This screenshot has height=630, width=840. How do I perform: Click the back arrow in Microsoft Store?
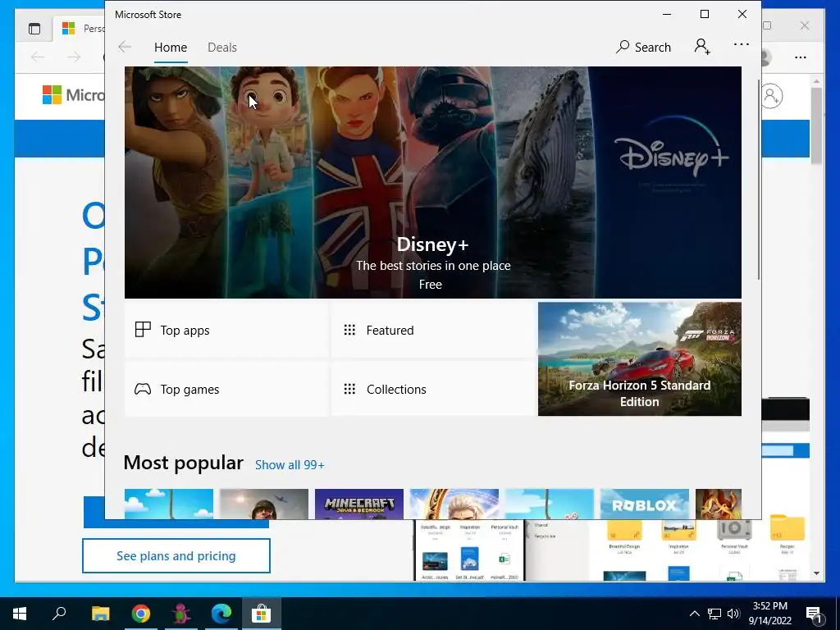pyautogui.click(x=125, y=47)
